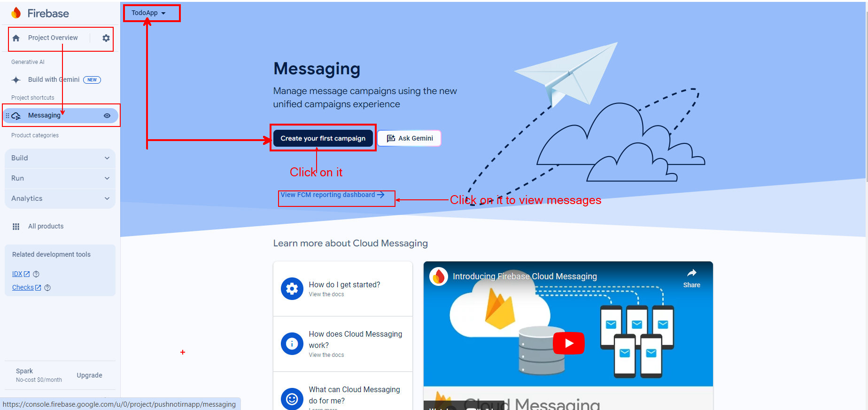868x410 pixels.
Task: Open the TodoApp project dropdown
Action: (148, 13)
